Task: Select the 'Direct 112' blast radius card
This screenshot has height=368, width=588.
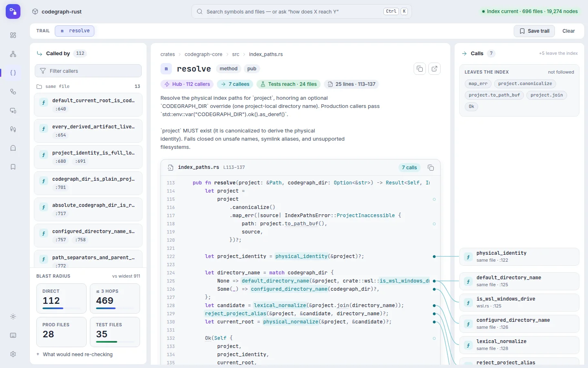Action: (61, 298)
